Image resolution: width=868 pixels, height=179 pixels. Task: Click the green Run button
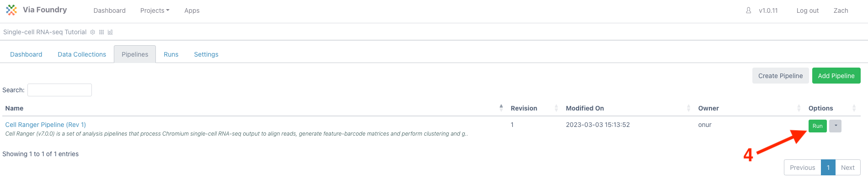pos(818,126)
